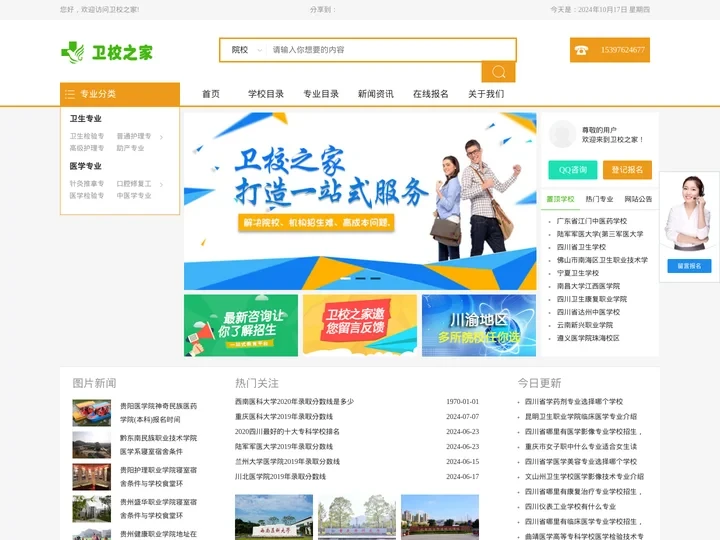Open the 最新咨询让你了解招生 green promo
Viewport: 720px width, 540px height.
pyautogui.click(x=241, y=326)
